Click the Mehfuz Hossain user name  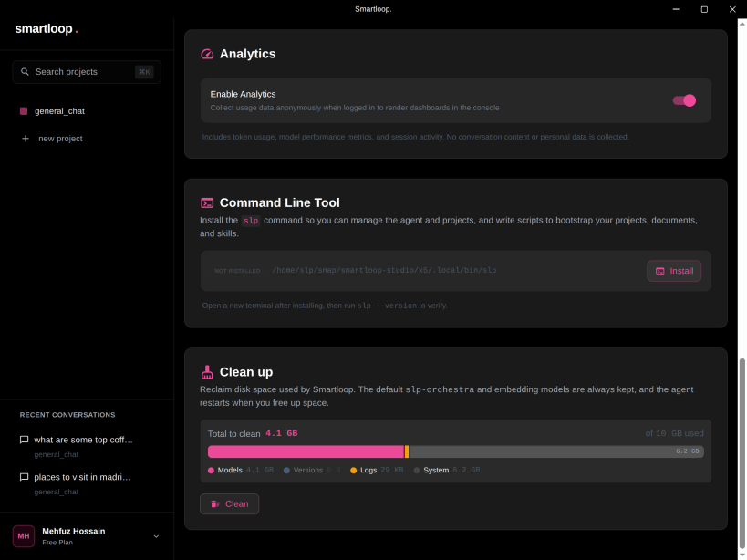pos(74,531)
